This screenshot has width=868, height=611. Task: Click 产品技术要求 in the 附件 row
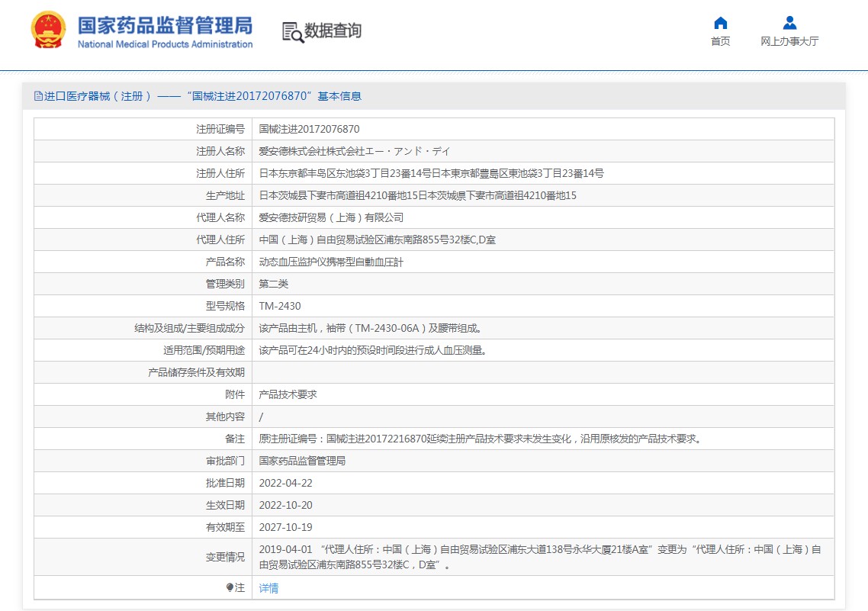(288, 394)
